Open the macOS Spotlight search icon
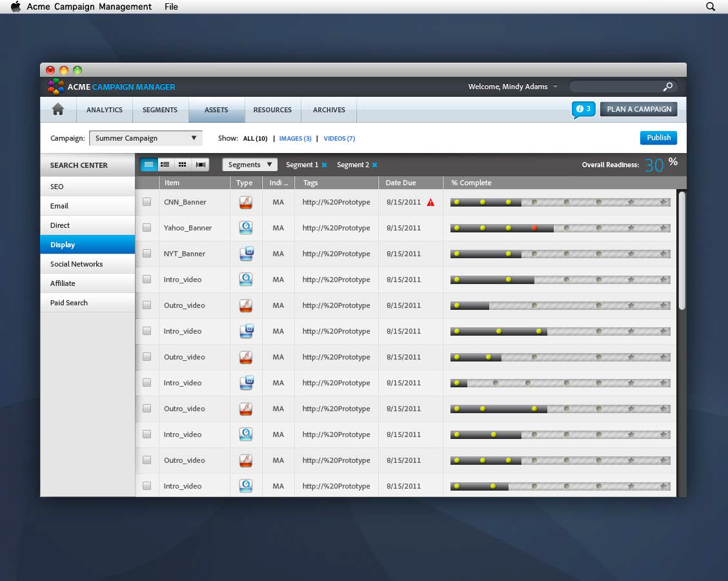 [711, 6]
